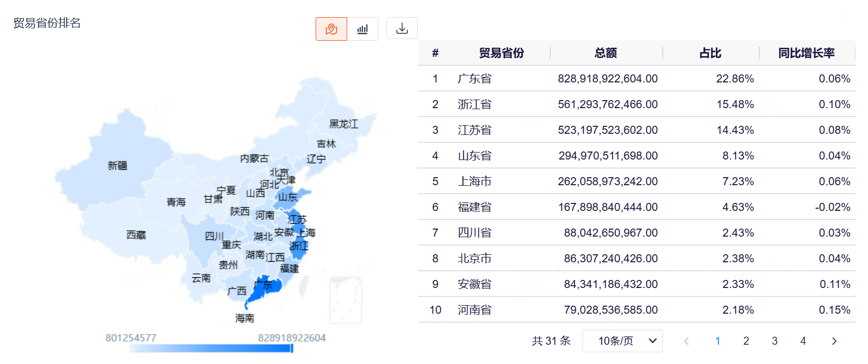Select 安徽省 row in table
Screen dimensions: 868x364
[637, 284]
